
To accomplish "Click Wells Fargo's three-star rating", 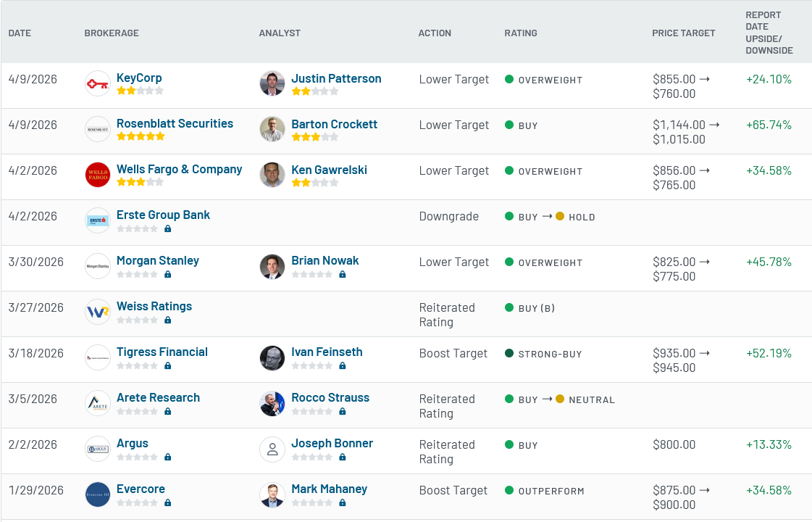I will pos(141,182).
